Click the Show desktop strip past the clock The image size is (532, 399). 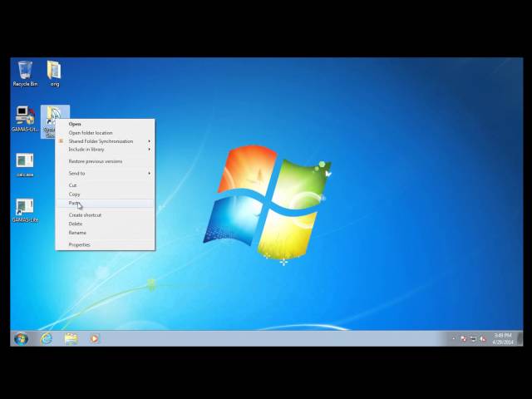coord(520,338)
